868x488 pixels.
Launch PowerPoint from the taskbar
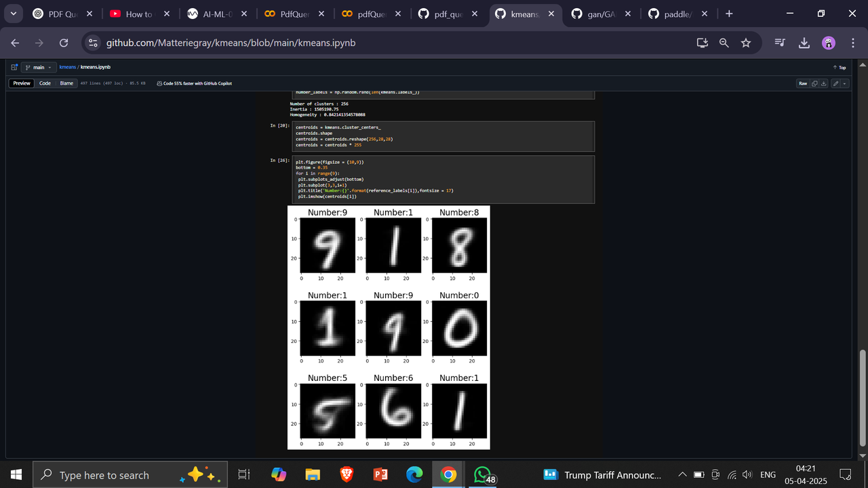380,474
